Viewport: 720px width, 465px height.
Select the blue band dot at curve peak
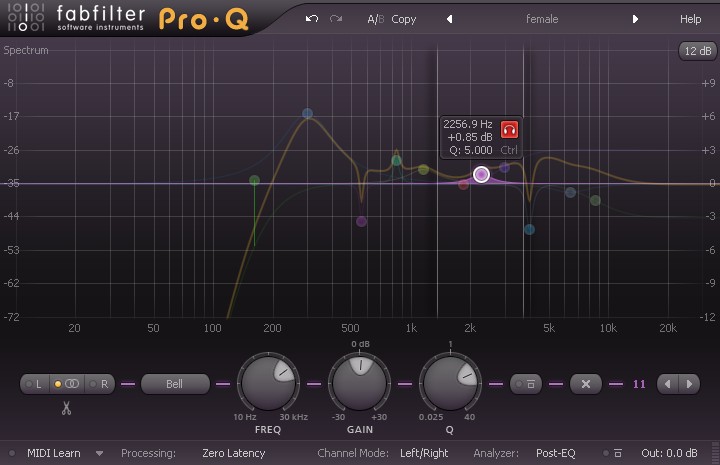(308, 113)
